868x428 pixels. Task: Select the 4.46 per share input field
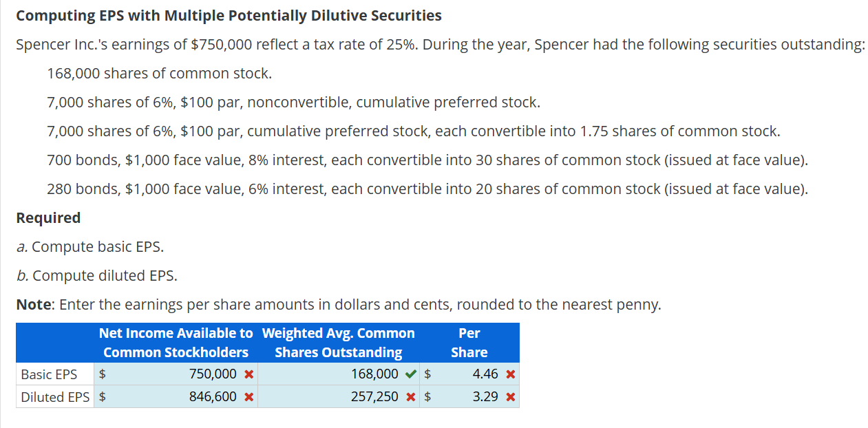(475, 374)
